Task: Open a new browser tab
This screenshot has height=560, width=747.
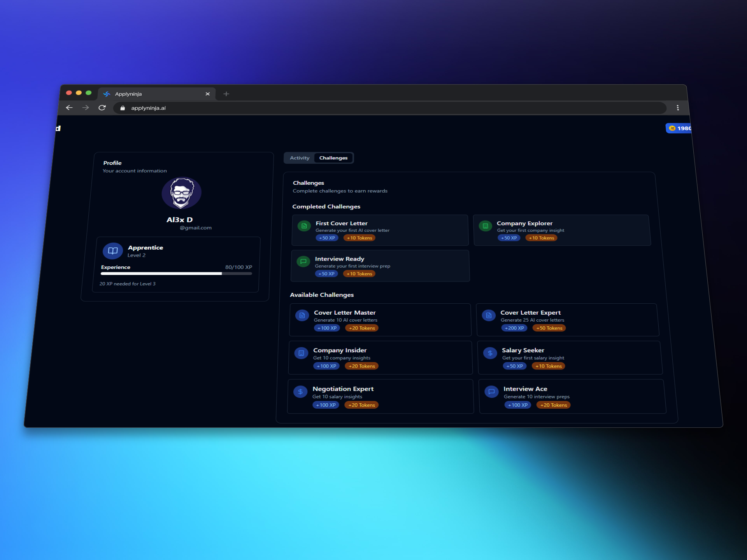Action: 226,94
